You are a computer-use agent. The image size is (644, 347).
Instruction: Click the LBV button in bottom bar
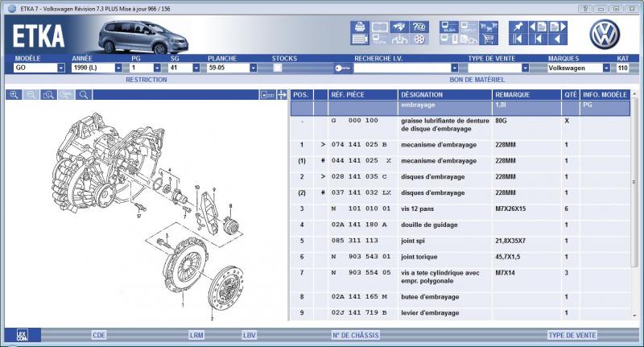click(249, 335)
